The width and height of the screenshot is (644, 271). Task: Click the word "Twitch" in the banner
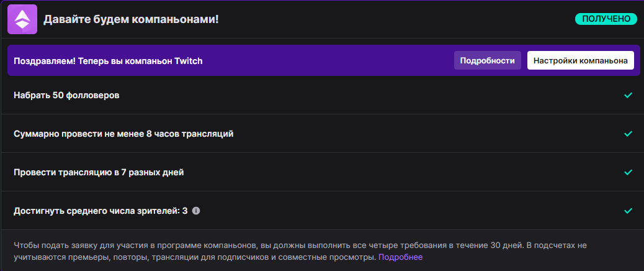coord(189,61)
